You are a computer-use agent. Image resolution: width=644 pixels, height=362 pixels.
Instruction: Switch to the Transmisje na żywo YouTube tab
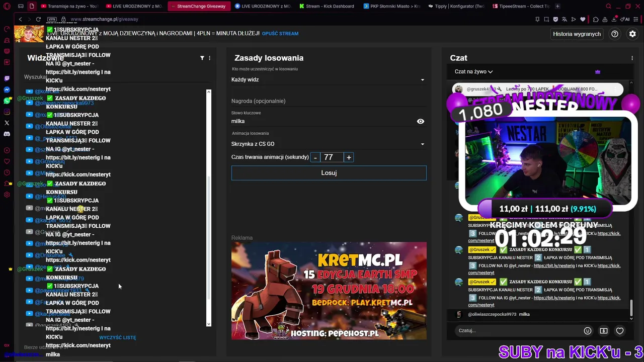click(69, 6)
